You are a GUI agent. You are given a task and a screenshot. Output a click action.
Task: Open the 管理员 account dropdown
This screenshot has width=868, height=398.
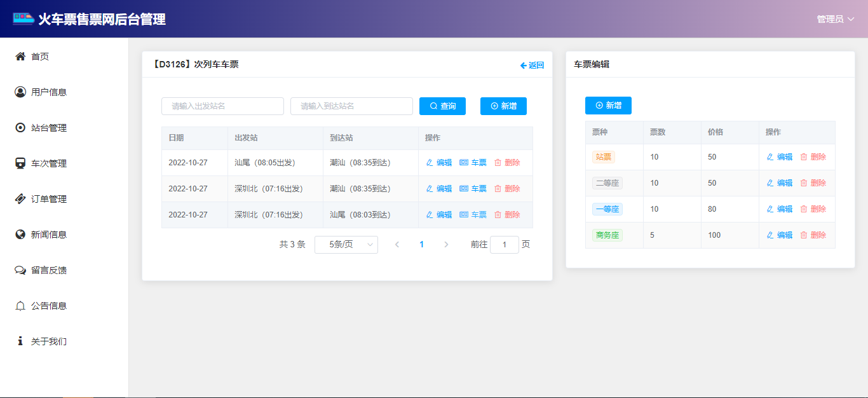tap(835, 19)
